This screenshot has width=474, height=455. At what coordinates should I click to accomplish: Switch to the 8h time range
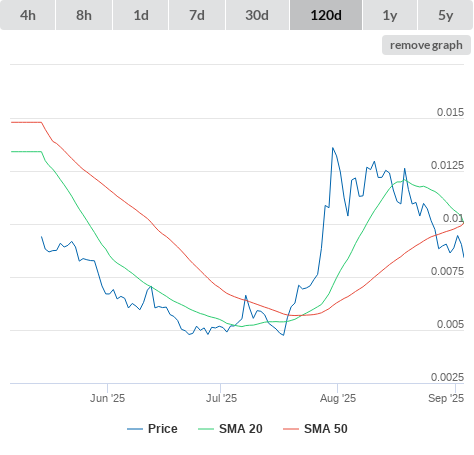[x=84, y=15]
